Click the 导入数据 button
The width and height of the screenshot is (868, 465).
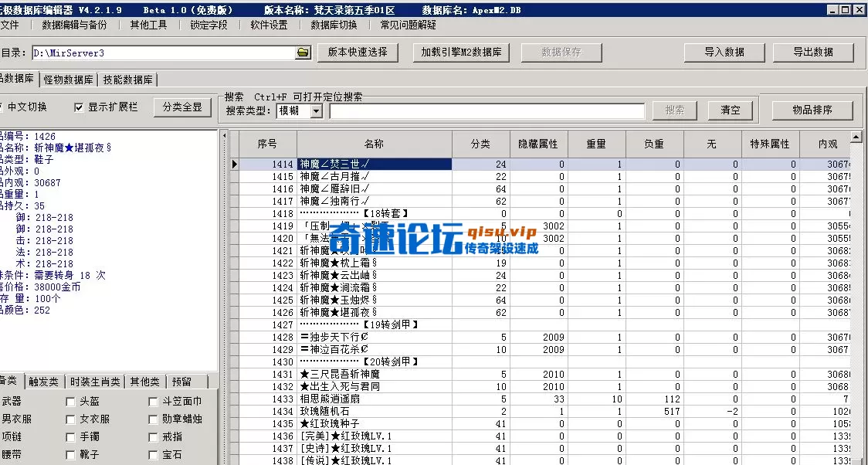click(724, 53)
